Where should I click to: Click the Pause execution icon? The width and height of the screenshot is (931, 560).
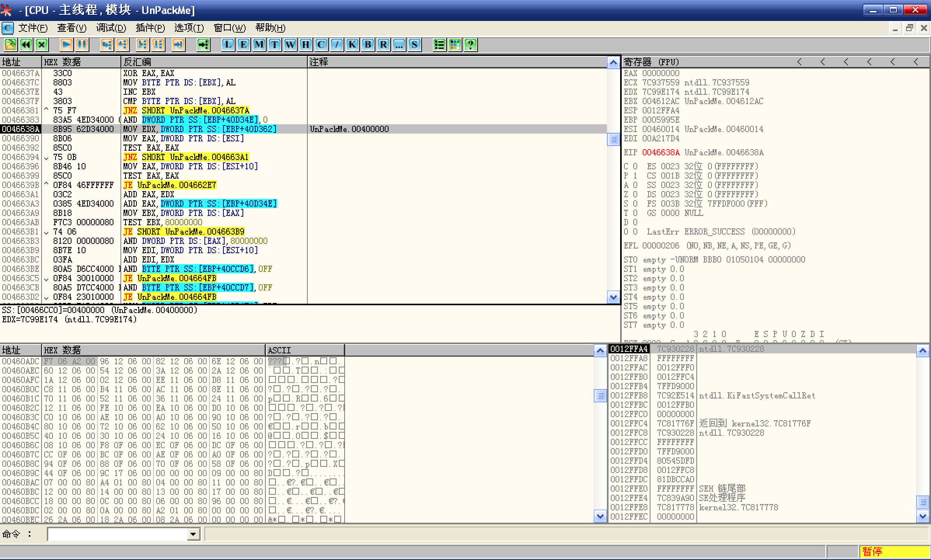82,45
